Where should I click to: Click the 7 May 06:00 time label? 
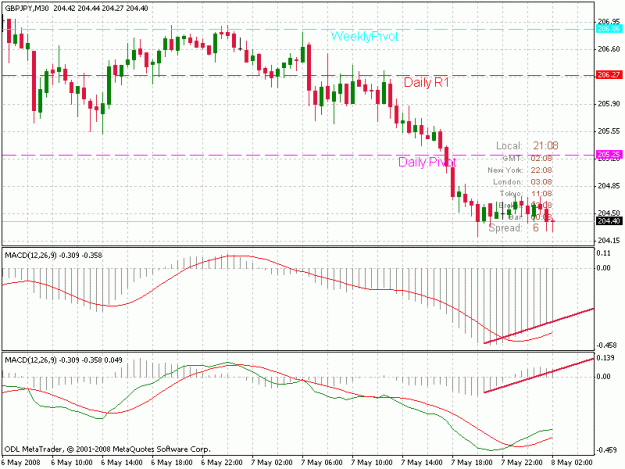(x=322, y=463)
